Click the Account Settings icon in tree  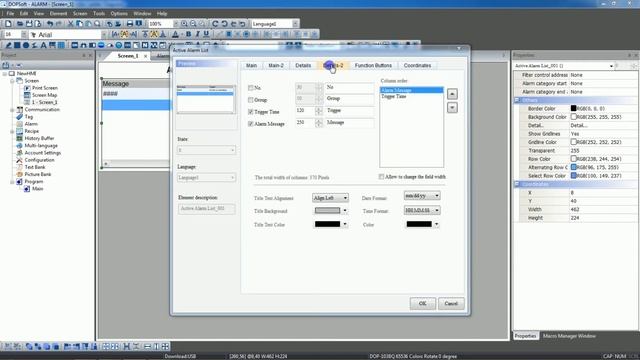pos(19,153)
